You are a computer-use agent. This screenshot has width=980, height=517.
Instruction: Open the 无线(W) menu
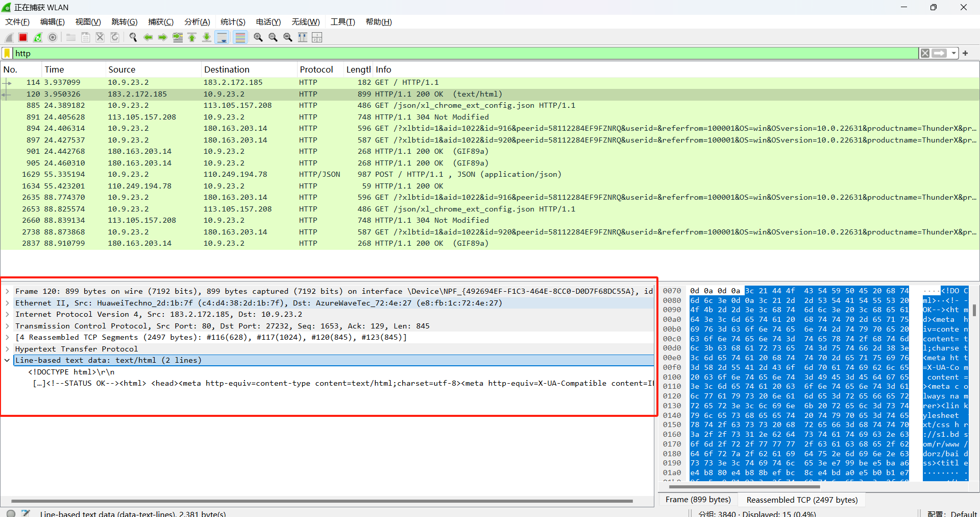pos(306,22)
